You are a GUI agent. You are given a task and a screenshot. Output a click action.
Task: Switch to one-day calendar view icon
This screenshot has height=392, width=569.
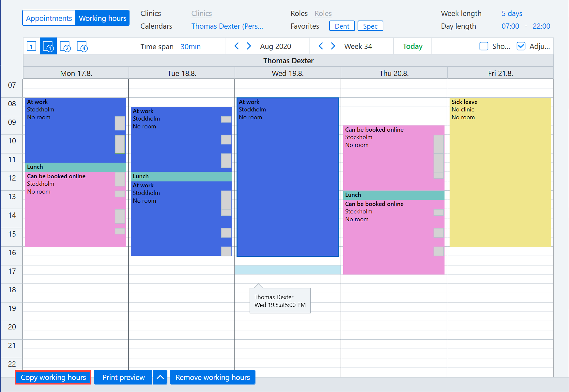click(x=31, y=46)
